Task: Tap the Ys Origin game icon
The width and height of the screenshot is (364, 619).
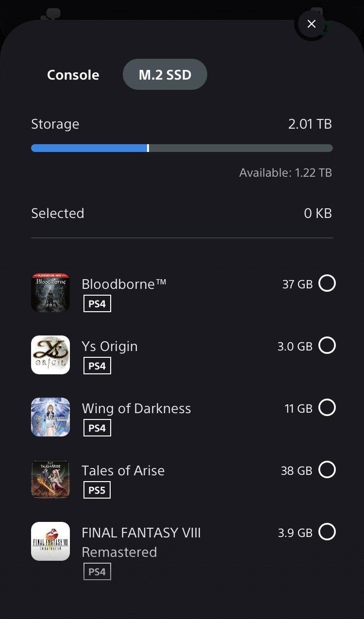Action: click(50, 355)
